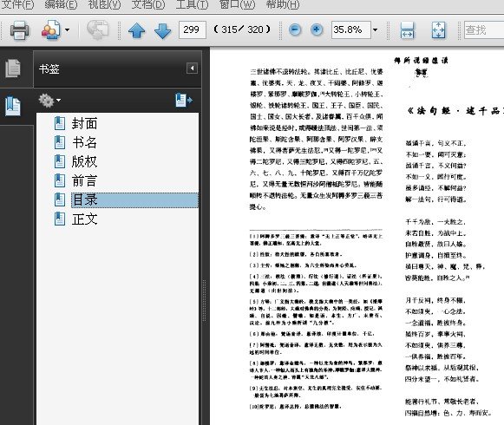Open the 前言 bookmark
Screen dimensions: 504x425
tap(84, 180)
